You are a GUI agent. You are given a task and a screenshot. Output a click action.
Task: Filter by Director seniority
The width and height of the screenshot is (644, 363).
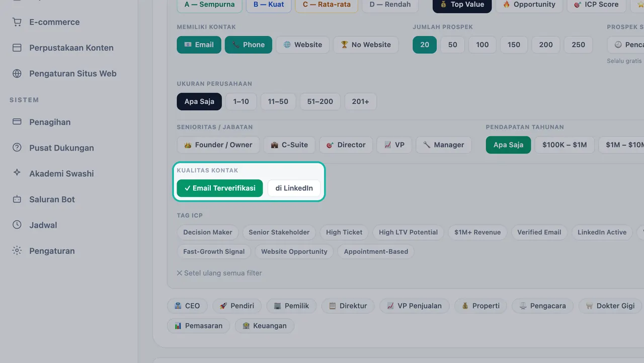tap(346, 145)
